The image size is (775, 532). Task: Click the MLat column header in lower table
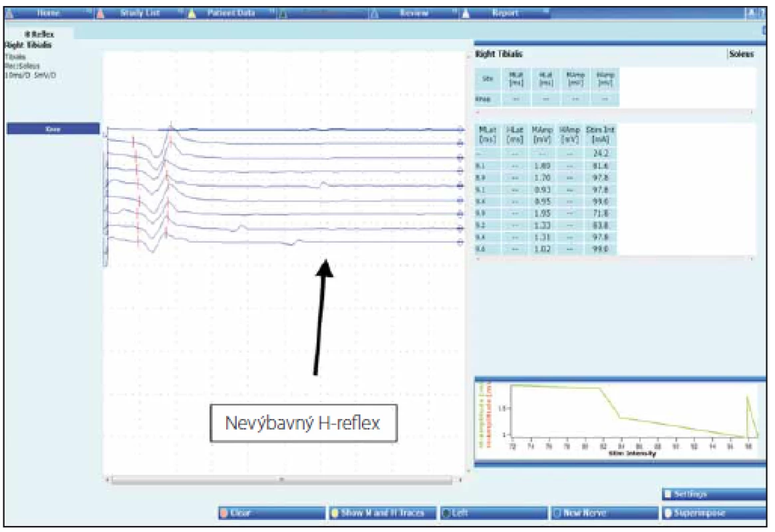488,134
